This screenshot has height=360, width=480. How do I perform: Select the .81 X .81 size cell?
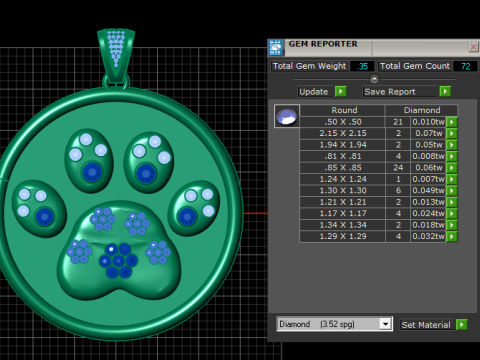tap(342, 156)
